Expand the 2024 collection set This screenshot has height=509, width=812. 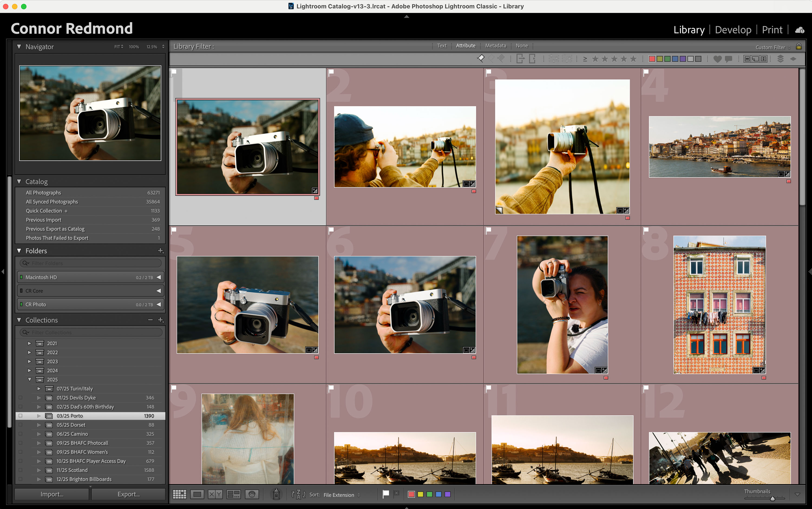(x=30, y=370)
